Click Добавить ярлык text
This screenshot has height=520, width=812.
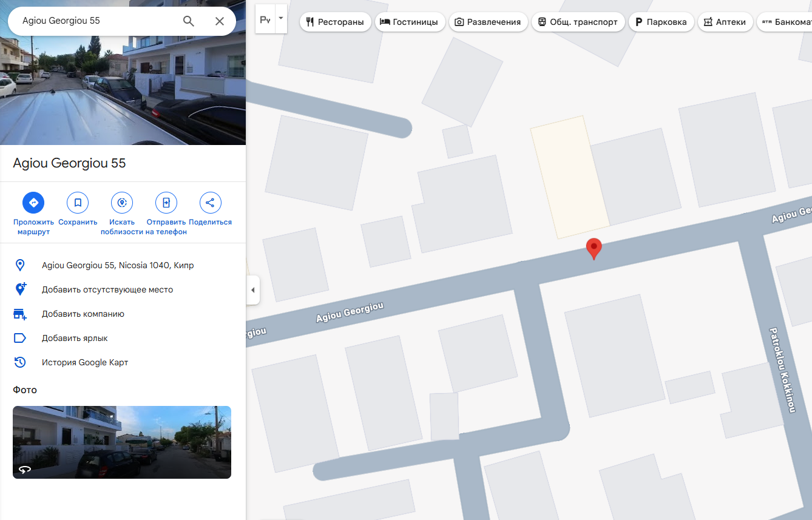click(x=75, y=338)
